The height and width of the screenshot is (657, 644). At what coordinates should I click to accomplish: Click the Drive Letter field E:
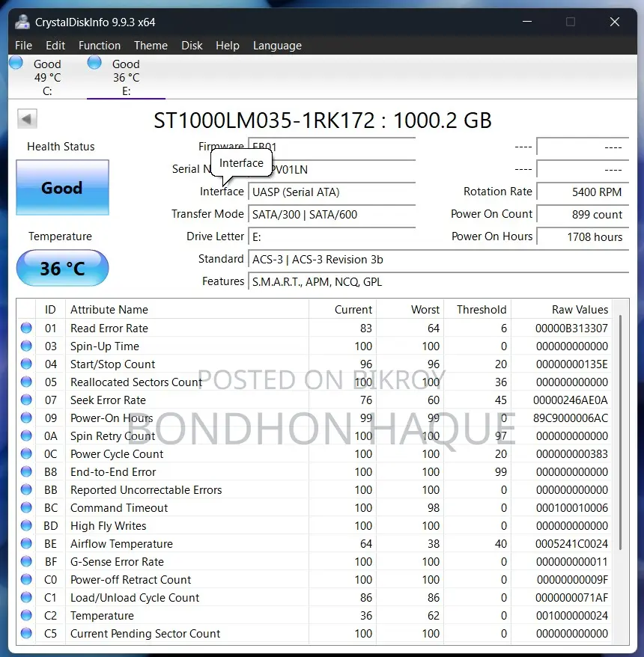point(332,237)
